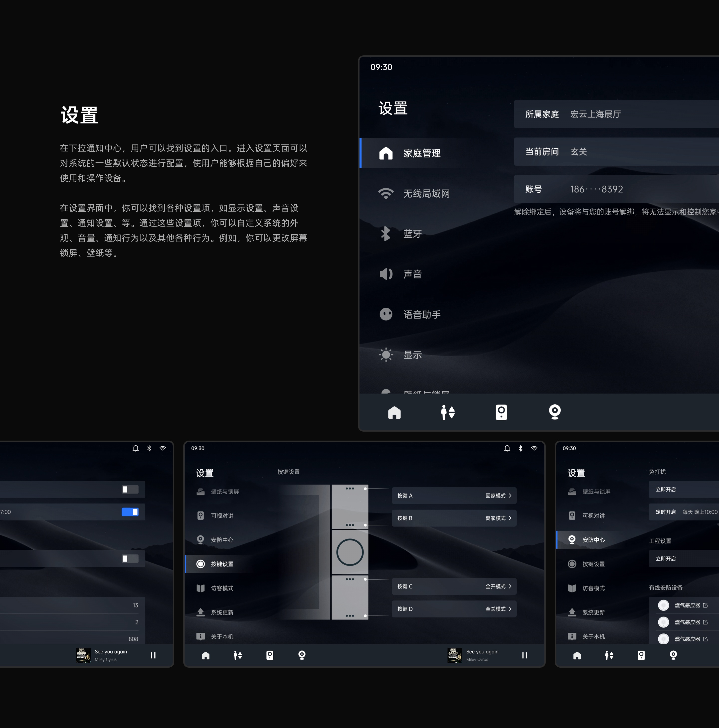Enable the third toggle switch in left panel
Image resolution: width=719 pixels, height=728 pixels.
point(130,558)
